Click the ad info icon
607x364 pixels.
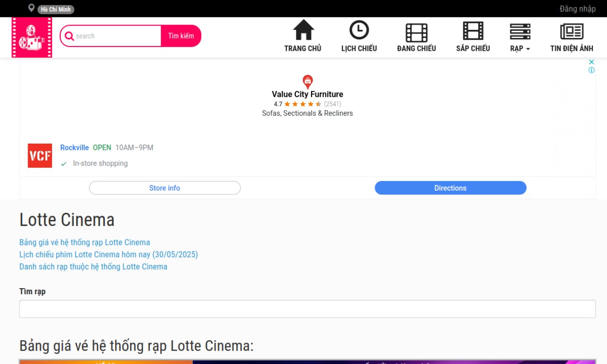591,70
